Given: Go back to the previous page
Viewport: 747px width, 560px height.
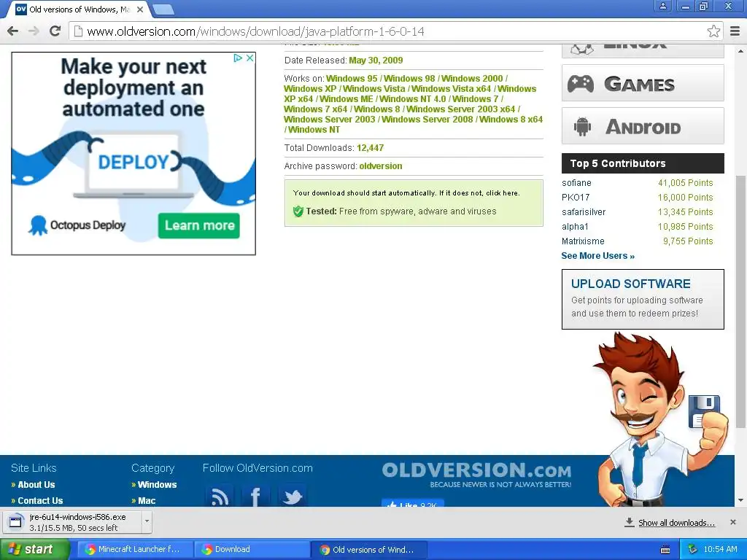Looking at the screenshot, I should (x=13, y=31).
